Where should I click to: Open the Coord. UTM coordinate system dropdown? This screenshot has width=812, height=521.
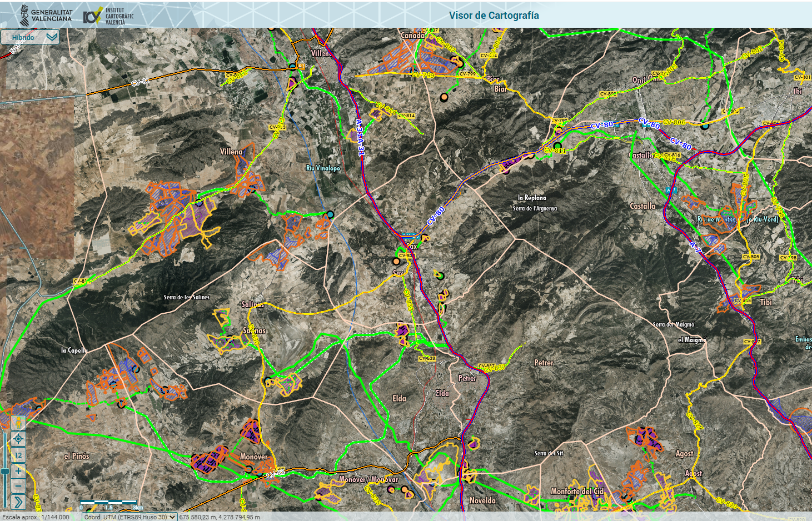click(x=129, y=517)
